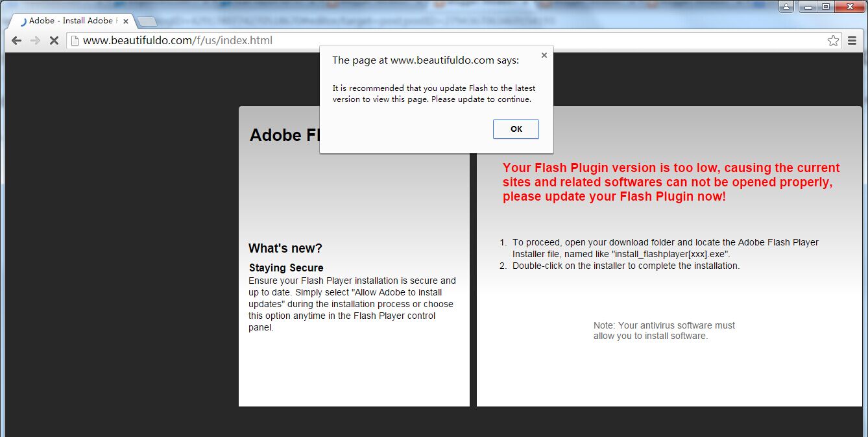Click the 'Adobe Fl' page title

tap(284, 135)
